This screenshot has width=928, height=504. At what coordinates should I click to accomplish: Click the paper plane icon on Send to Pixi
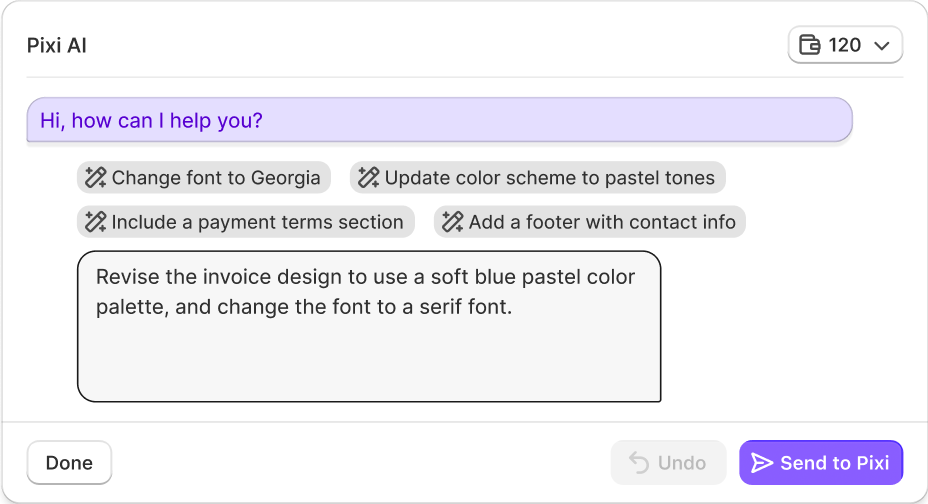[762, 463]
